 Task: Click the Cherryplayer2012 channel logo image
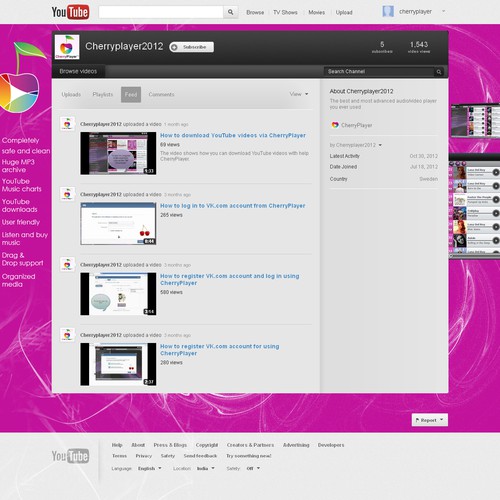click(x=67, y=47)
